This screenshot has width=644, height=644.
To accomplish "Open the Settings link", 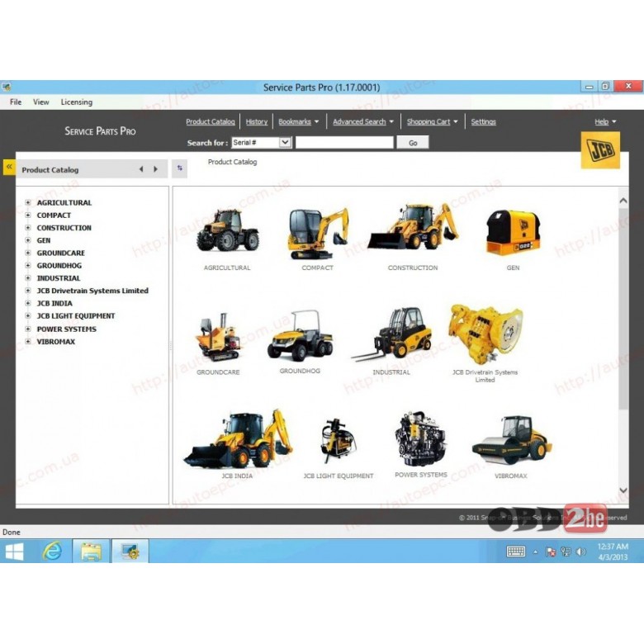I will (483, 121).
